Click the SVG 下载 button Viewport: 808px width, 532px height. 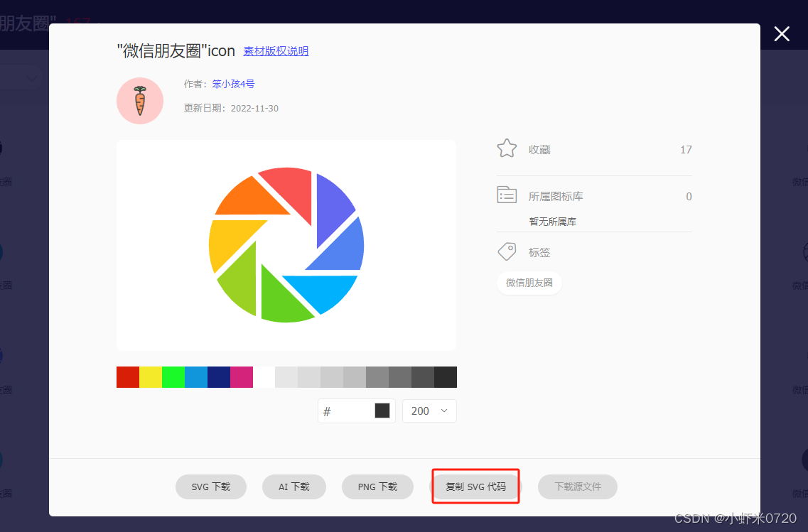click(x=211, y=487)
